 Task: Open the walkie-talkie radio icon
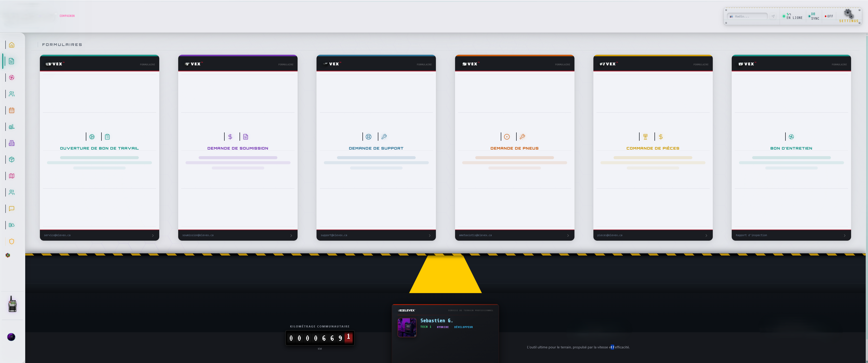point(12,304)
